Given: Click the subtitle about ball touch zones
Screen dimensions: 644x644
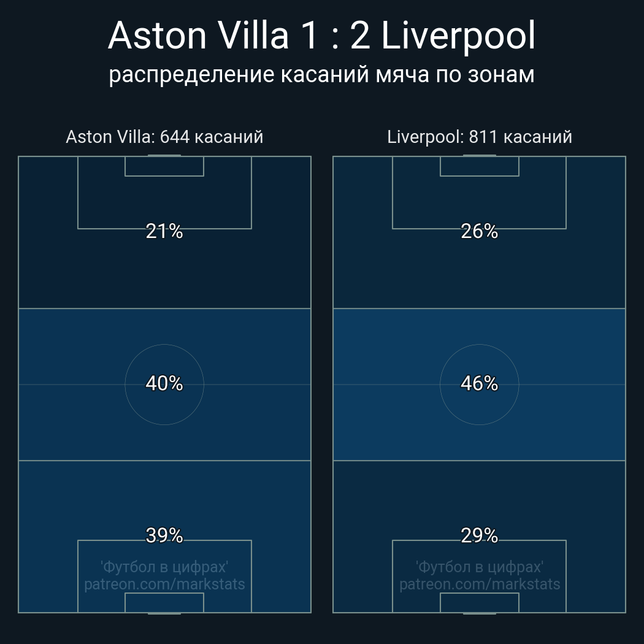Looking at the screenshot, I should (x=321, y=74).
